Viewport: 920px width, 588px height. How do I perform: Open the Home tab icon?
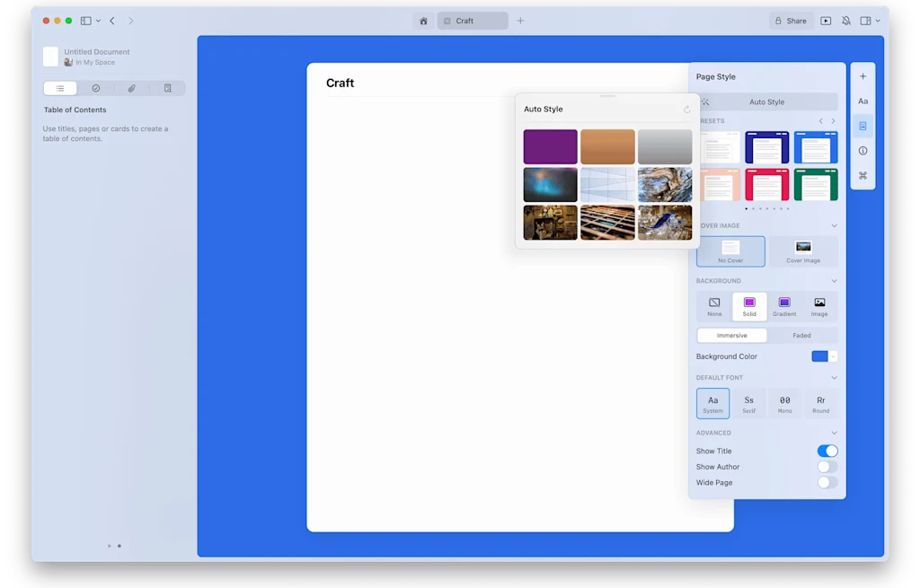point(423,21)
